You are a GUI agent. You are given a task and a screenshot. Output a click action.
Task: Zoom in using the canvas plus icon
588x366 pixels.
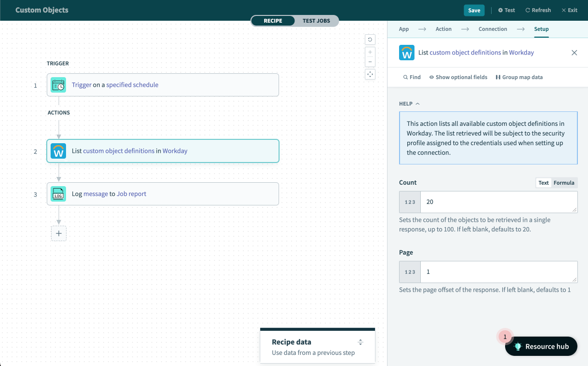[x=370, y=52]
